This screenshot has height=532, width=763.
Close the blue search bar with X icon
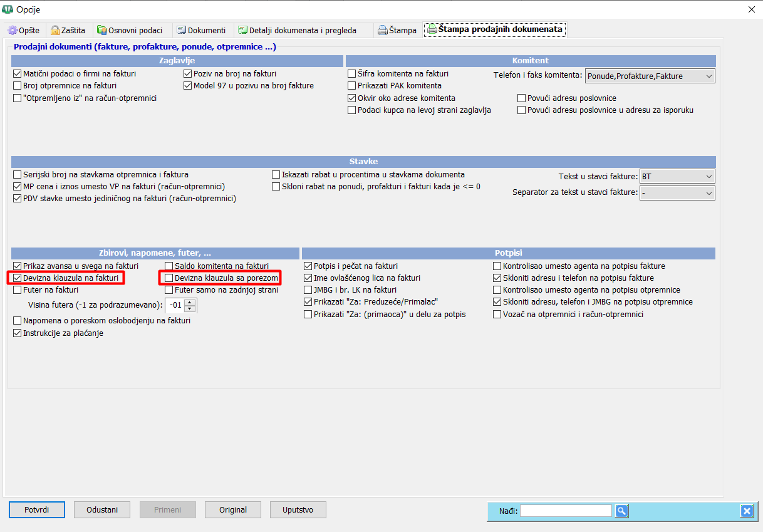pyautogui.click(x=746, y=511)
